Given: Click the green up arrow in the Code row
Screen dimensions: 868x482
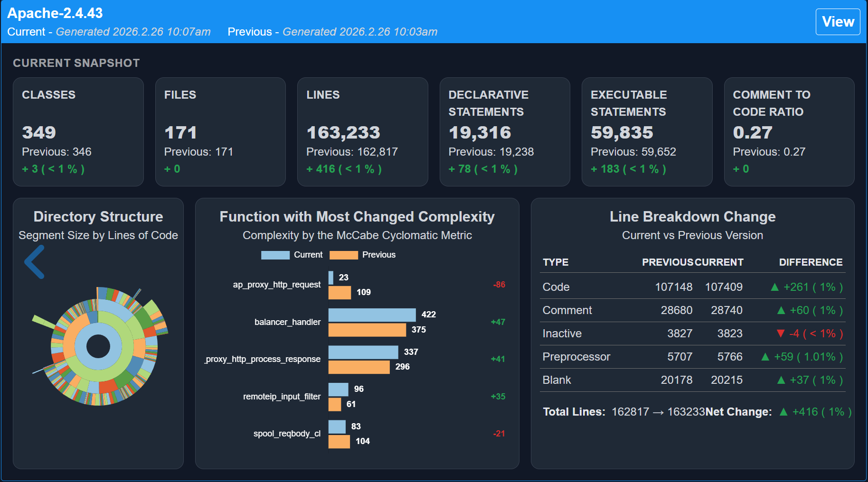Looking at the screenshot, I should [x=774, y=287].
